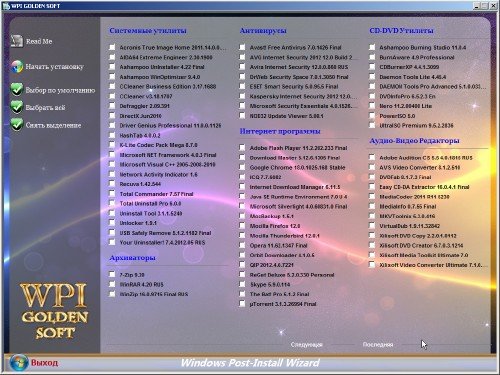Tick the WinRAR 4.20 RUS checkbox
Screen dimensions: 500x375
[x=112, y=284]
